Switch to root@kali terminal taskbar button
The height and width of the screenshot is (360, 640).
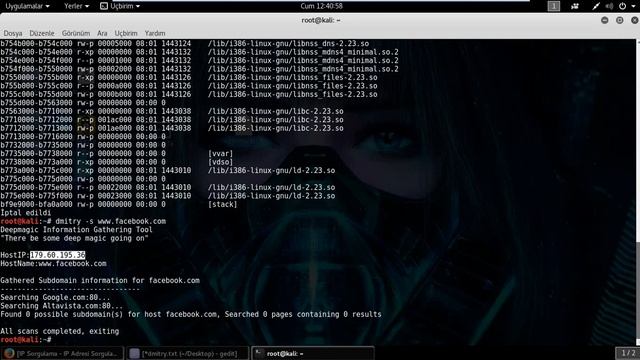click(x=313, y=353)
